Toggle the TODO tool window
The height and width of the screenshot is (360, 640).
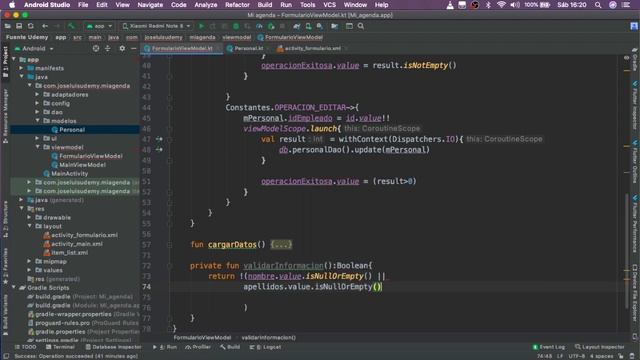[x=25, y=347]
